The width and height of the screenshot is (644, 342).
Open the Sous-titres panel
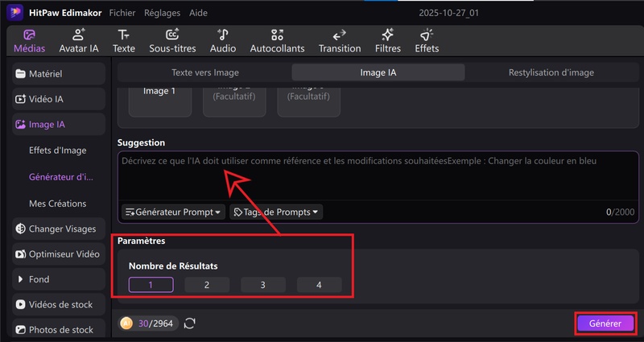pyautogui.click(x=172, y=41)
